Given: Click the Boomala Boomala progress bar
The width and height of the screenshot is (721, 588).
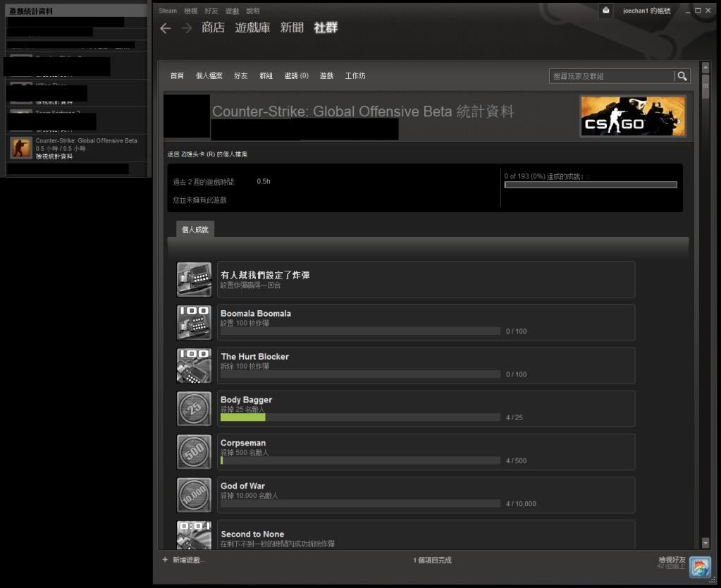Looking at the screenshot, I should [360, 331].
